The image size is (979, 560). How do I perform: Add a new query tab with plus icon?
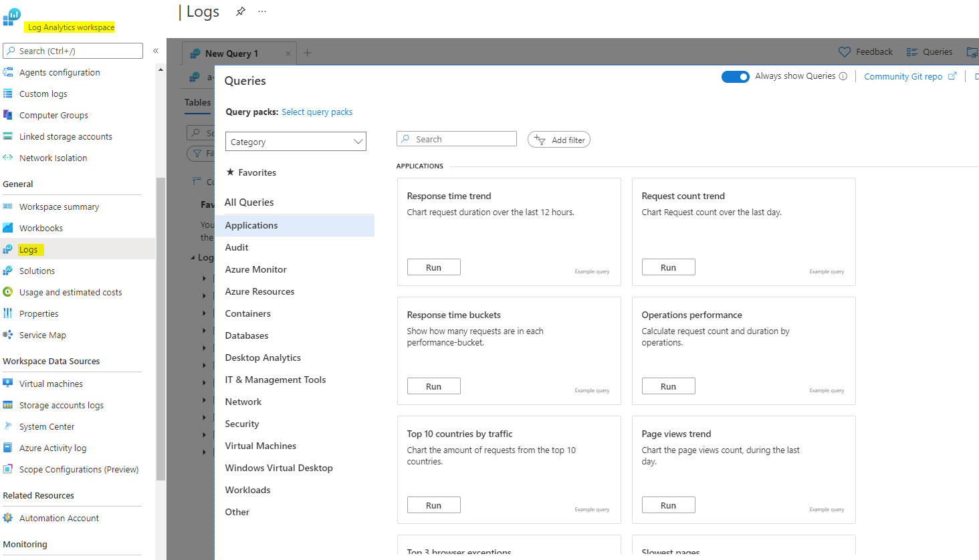coord(308,53)
